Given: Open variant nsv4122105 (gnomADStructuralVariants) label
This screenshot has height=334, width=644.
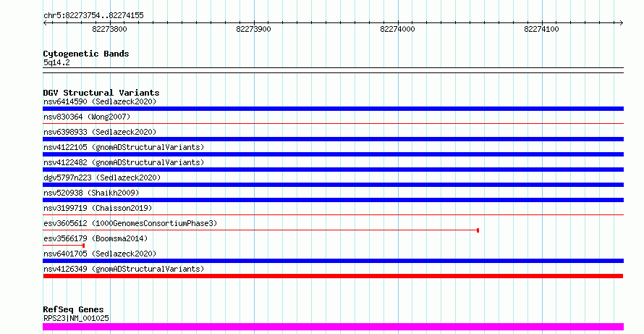Looking at the screenshot, I should coord(124,147).
